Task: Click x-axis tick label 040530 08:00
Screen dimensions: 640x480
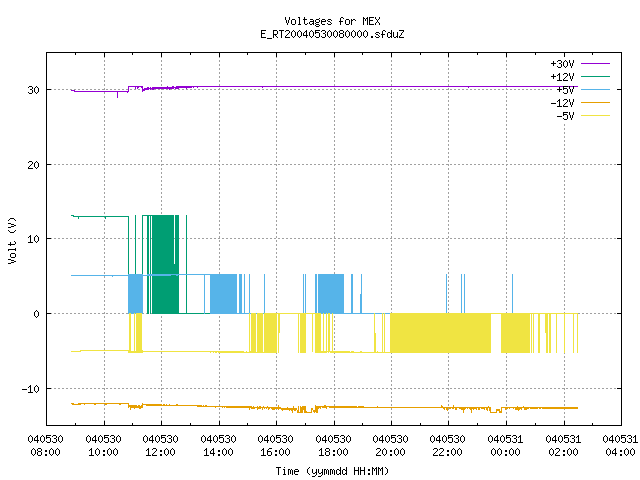Action: click(45, 446)
